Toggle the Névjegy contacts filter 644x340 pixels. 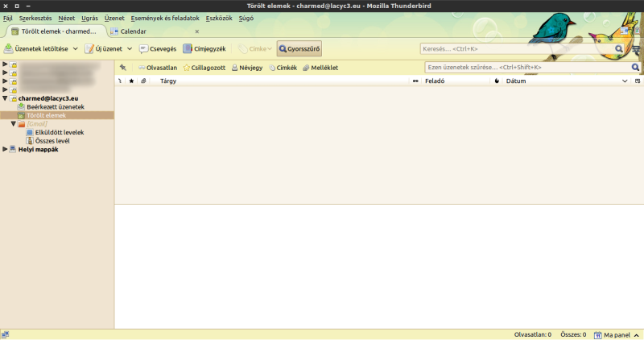point(247,68)
